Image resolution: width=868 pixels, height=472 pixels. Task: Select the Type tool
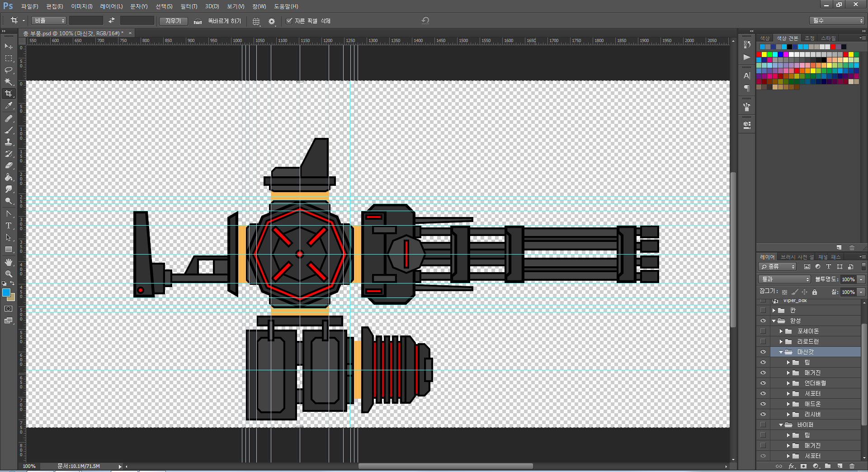(9, 225)
